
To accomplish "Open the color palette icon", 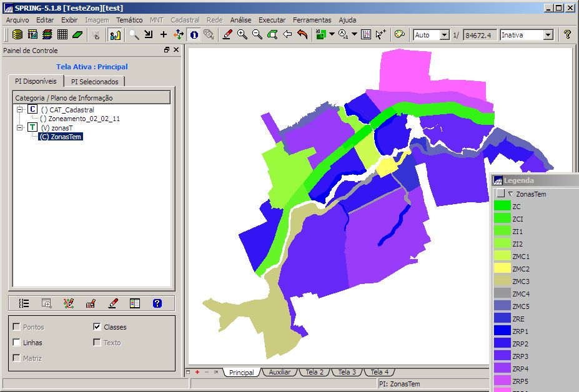I will point(400,35).
